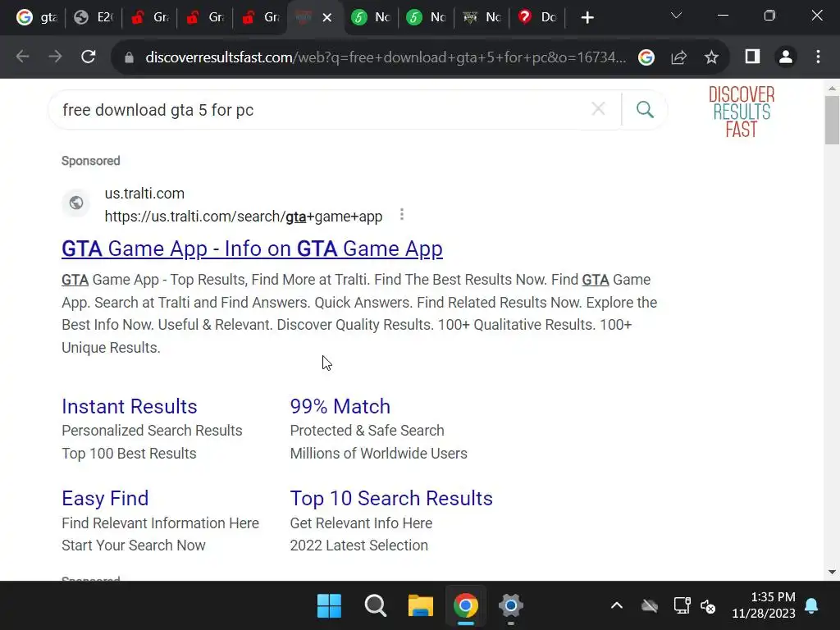Switch to the 'E20' browser tab

pos(94,17)
